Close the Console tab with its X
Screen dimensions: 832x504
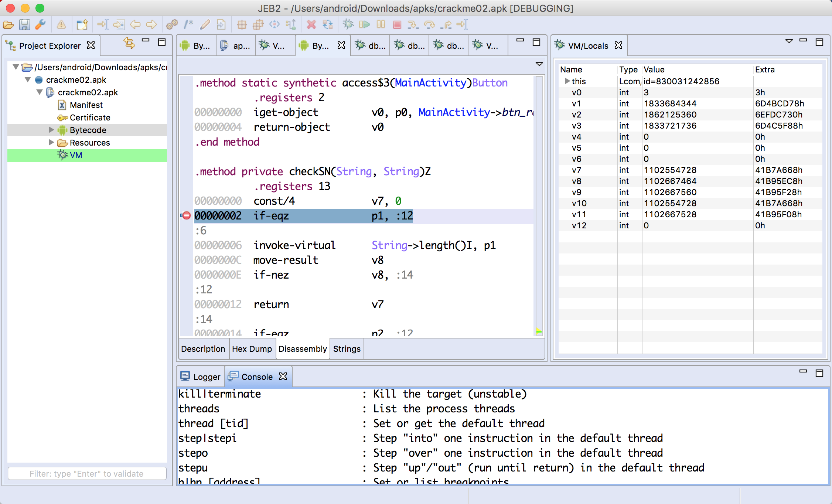coord(283,376)
